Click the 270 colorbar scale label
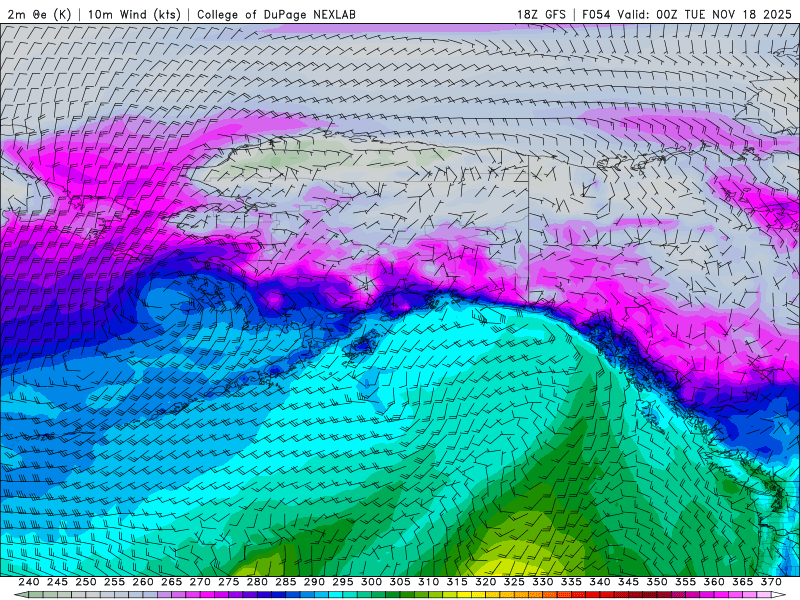 click(x=200, y=582)
